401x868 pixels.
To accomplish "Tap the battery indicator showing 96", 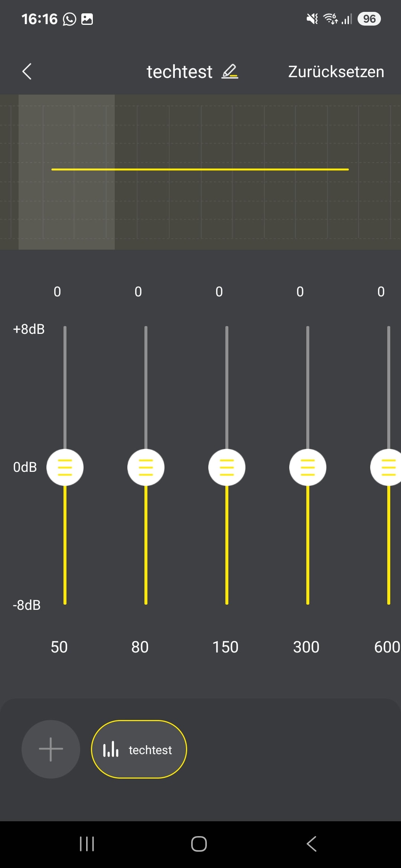I will point(369,19).
